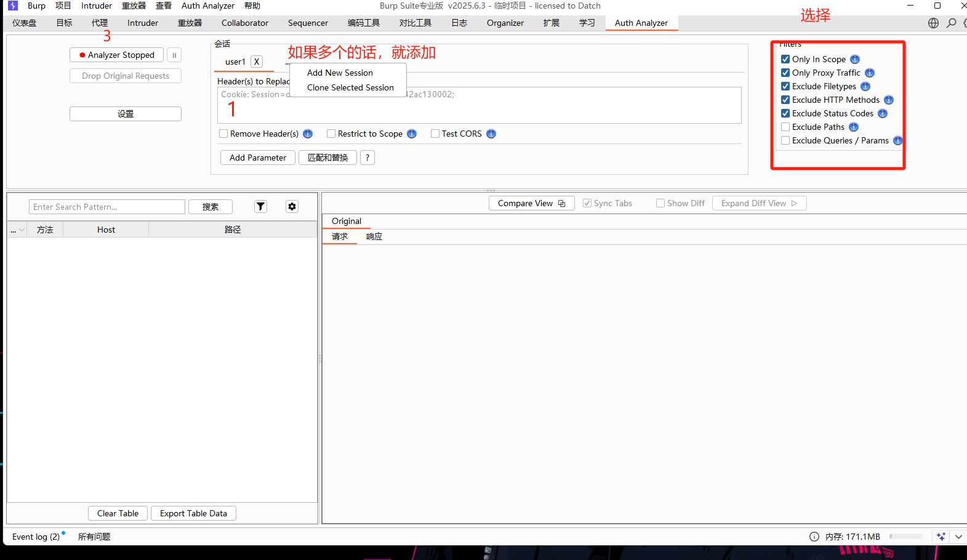Open the Intruder menu in menu bar
This screenshot has width=967, height=560.
click(x=97, y=6)
